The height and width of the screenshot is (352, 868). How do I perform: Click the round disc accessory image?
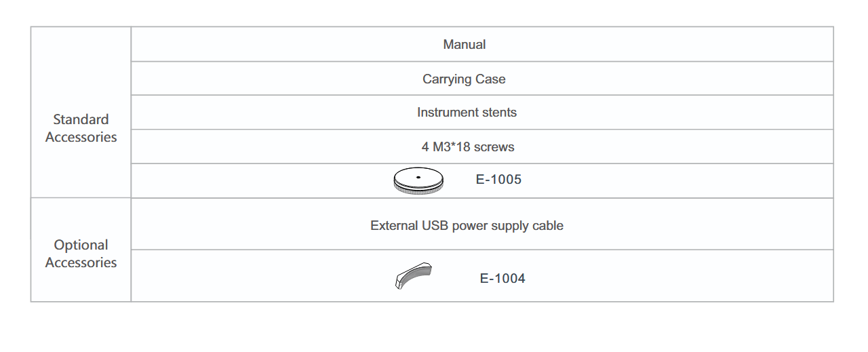418,182
